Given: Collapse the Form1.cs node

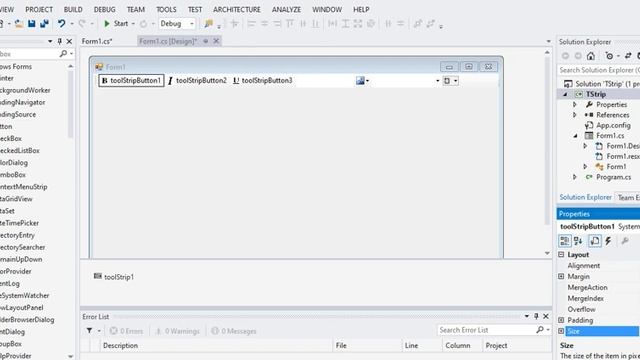Looking at the screenshot, I should [576, 136].
